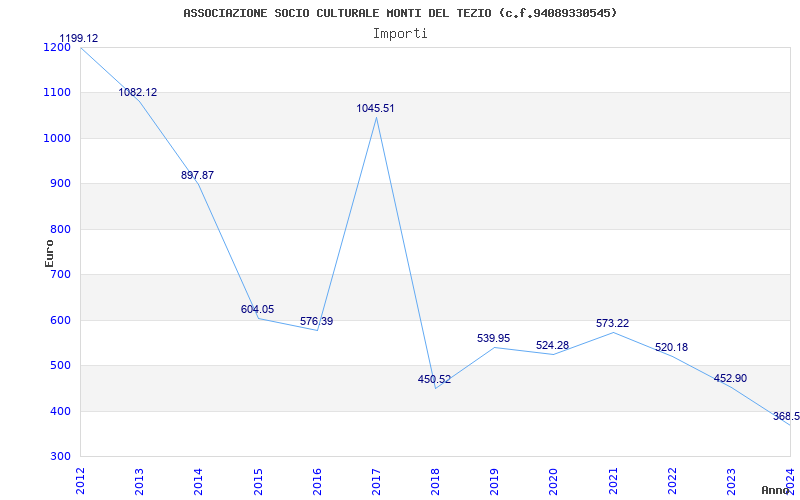
Task: Click the x-axis year 2022
Action: 672,481
